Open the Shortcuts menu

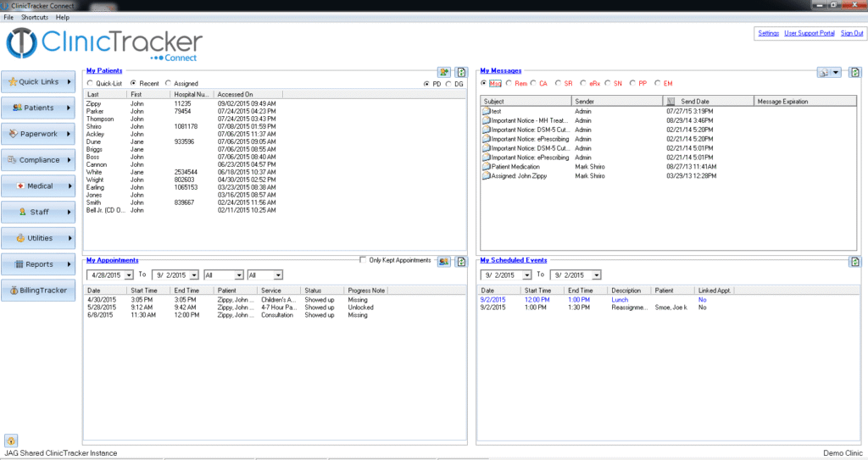coord(34,17)
